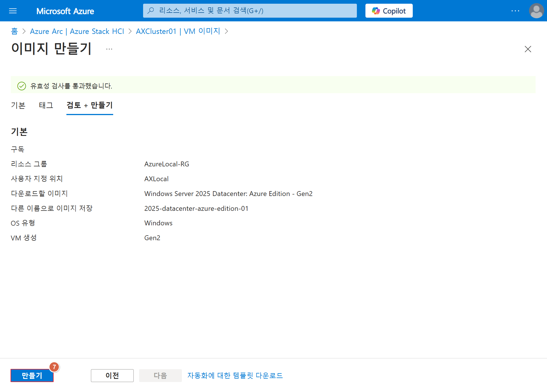The image size is (547, 392).
Task: Open Copilot
Action: [x=389, y=11]
